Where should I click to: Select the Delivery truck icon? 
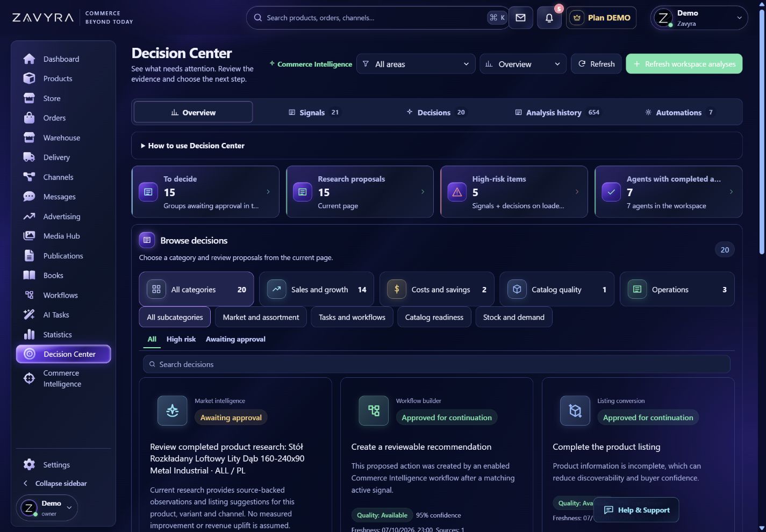tap(29, 157)
